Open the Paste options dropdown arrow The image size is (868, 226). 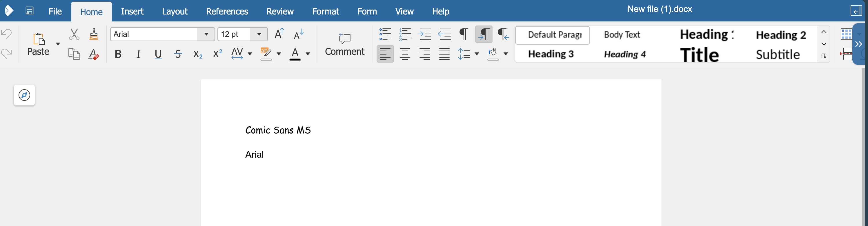coord(58,44)
